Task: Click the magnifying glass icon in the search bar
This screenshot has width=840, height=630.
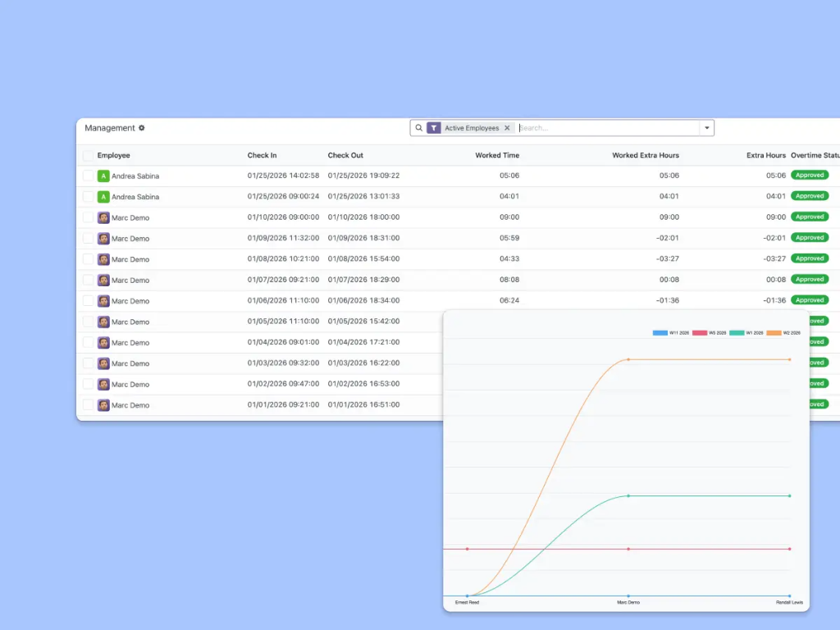Action: [x=419, y=128]
